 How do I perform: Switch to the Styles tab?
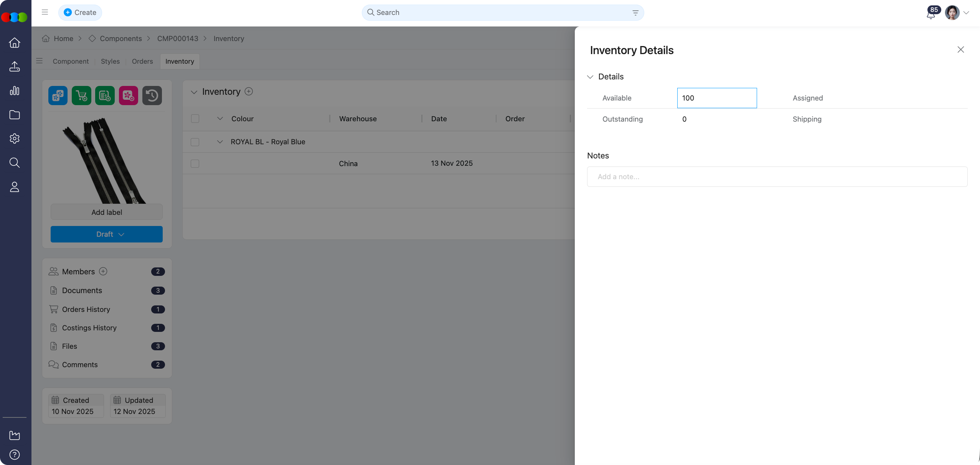coord(110,61)
